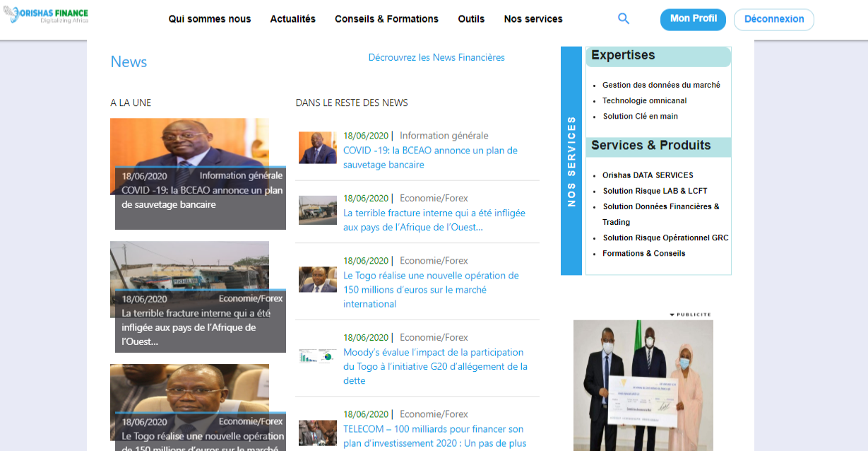Click the Services & Produits heading
868x451 pixels.
coord(651,146)
